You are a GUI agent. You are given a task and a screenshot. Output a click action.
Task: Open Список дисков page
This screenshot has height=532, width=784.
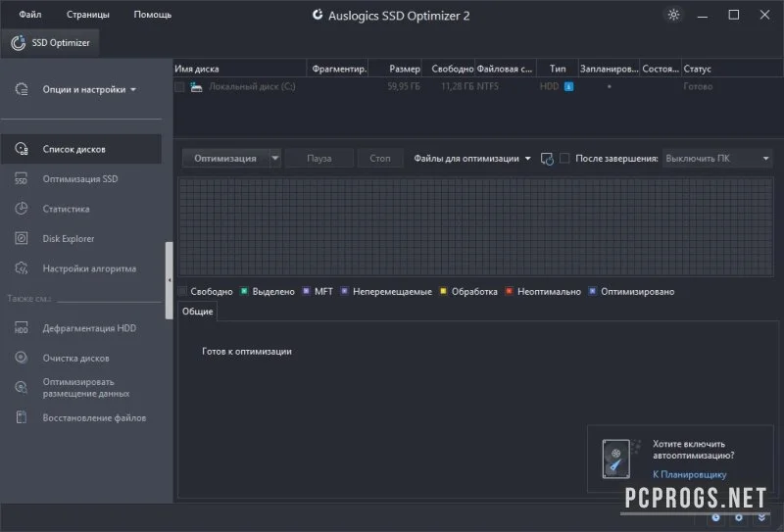tap(74, 150)
